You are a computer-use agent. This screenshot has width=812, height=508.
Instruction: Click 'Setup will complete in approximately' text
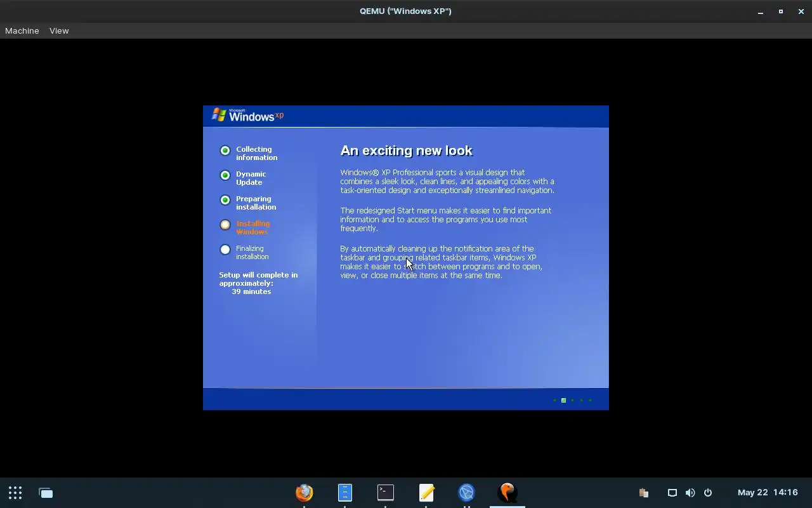pos(258,279)
